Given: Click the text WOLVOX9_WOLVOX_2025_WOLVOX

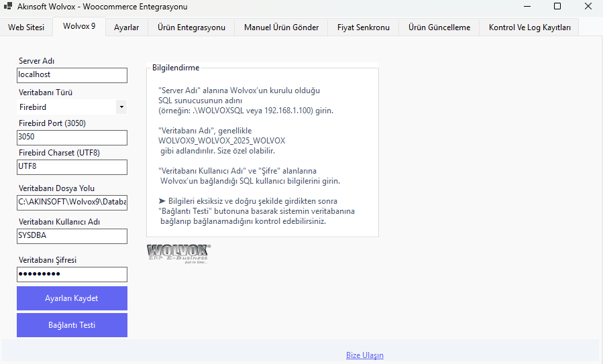Looking at the screenshot, I should (x=222, y=141).
